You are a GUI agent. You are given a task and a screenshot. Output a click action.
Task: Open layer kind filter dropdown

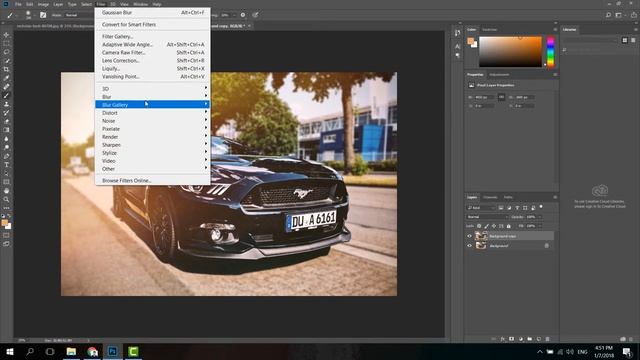coord(481,208)
